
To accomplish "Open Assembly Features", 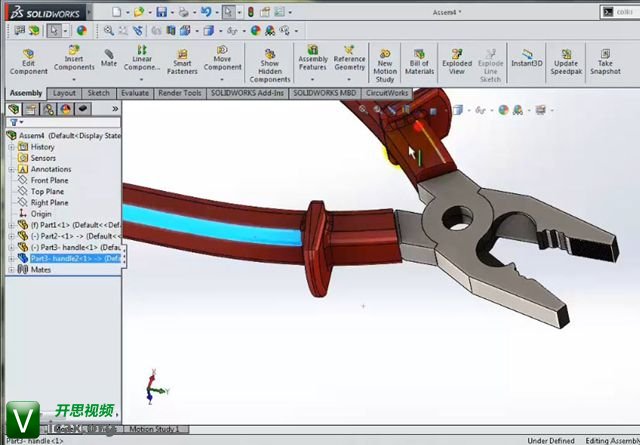I will [313, 58].
